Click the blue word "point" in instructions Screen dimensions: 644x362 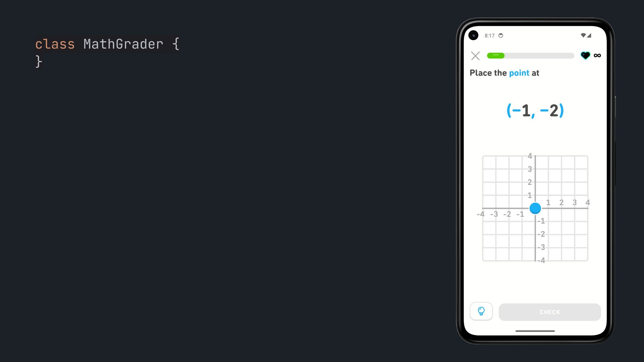(519, 73)
